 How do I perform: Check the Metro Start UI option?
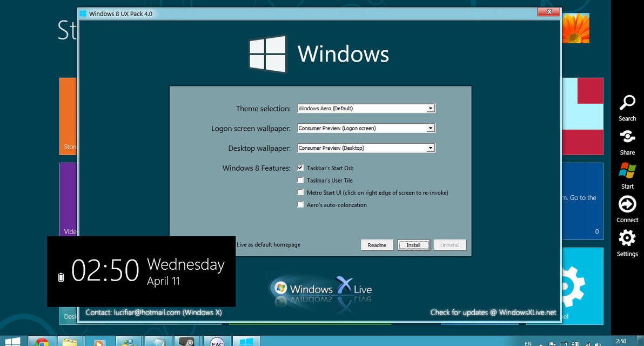[300, 192]
